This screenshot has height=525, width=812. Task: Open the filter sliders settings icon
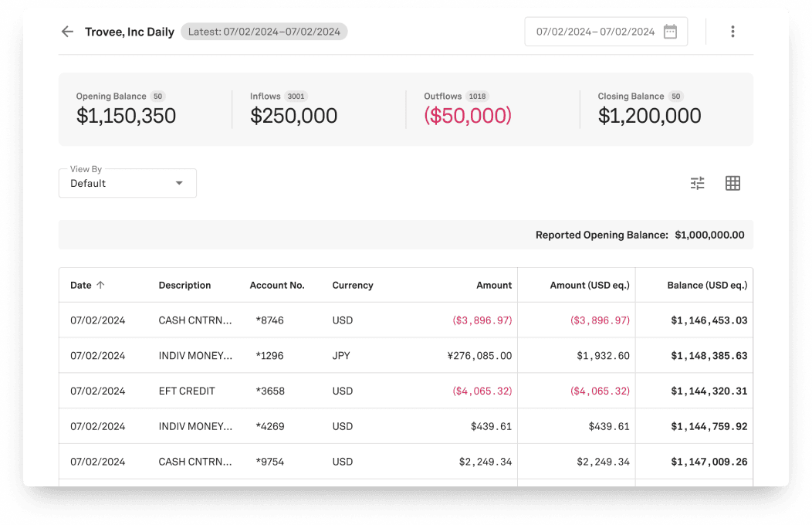(697, 183)
